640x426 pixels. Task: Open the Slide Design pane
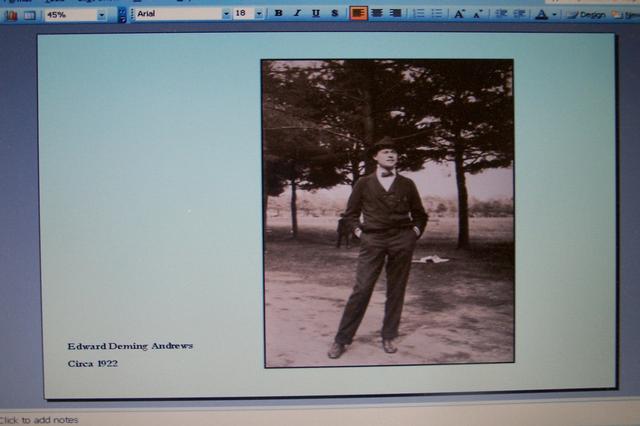[587, 15]
